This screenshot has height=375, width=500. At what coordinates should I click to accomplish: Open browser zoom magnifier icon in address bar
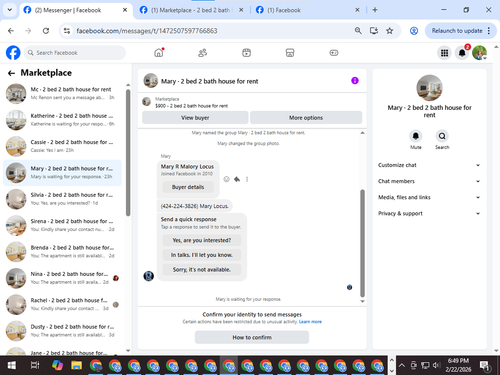358,31
